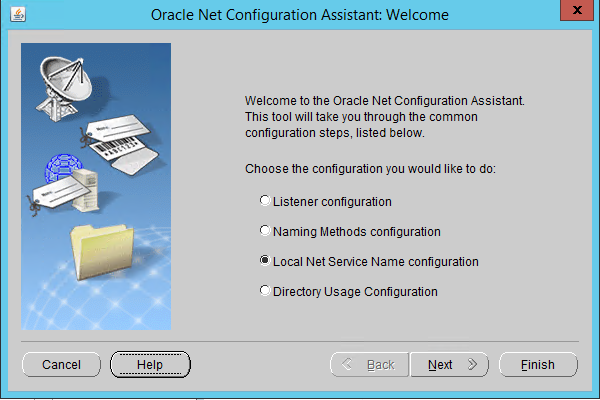Open Help for the assistant

tap(150, 364)
